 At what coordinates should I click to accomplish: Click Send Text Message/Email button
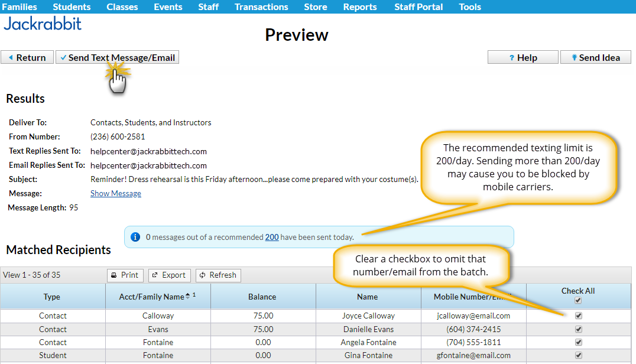[x=117, y=57]
